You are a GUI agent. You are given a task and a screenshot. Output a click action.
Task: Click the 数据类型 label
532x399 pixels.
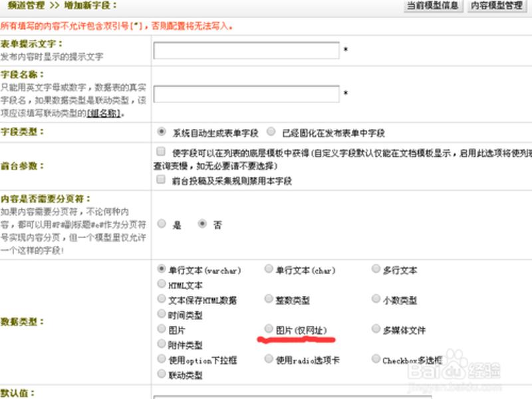22,321
